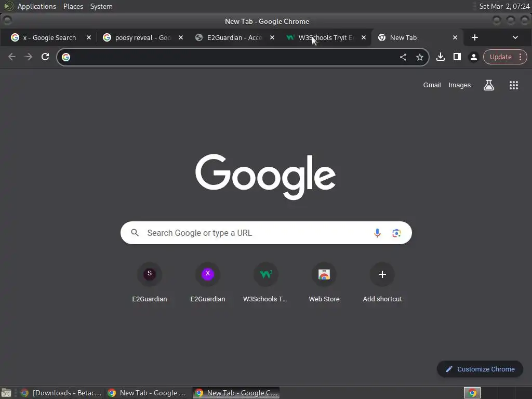Click Chrome icon in workspace switcher
Image resolution: width=532 pixels, height=399 pixels.
(x=472, y=393)
